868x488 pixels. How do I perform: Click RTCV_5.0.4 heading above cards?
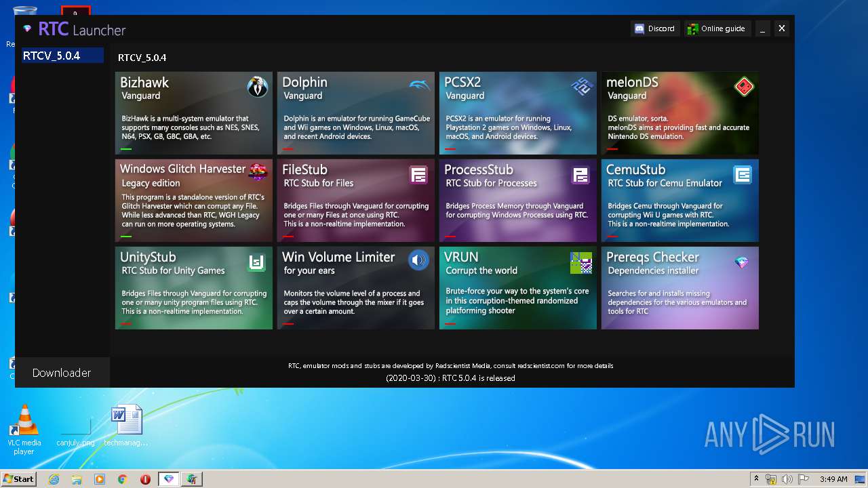coord(142,58)
